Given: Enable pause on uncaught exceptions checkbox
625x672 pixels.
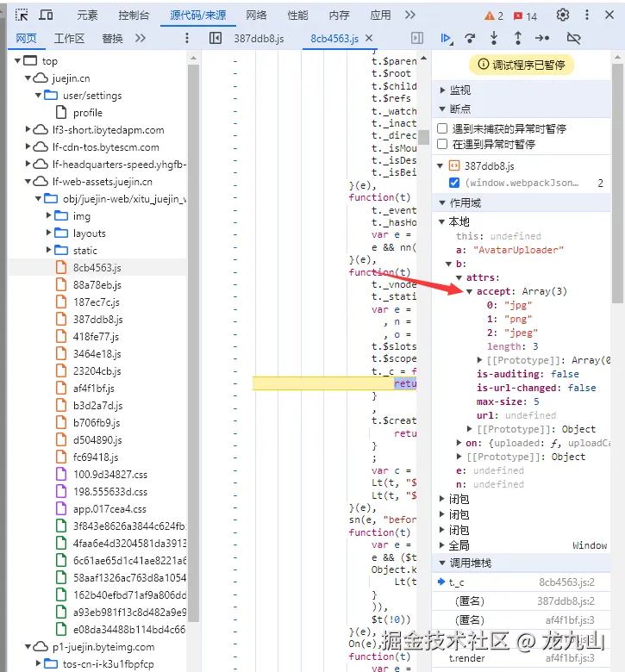Looking at the screenshot, I should pos(442,128).
